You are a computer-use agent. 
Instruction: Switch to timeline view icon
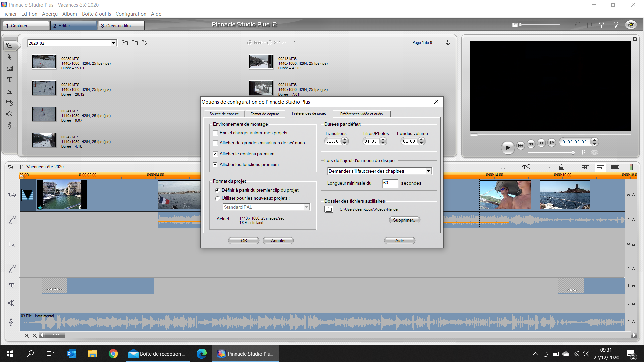click(600, 167)
